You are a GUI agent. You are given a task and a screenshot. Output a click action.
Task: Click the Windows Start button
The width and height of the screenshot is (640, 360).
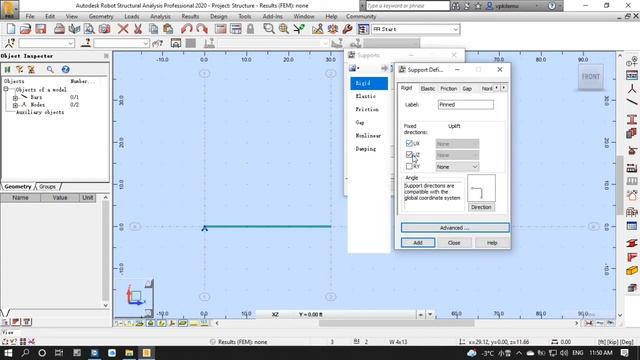(x=8, y=353)
